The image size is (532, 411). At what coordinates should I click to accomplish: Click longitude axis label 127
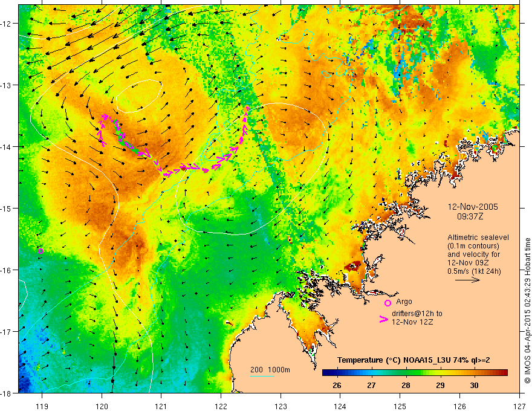point(519,406)
